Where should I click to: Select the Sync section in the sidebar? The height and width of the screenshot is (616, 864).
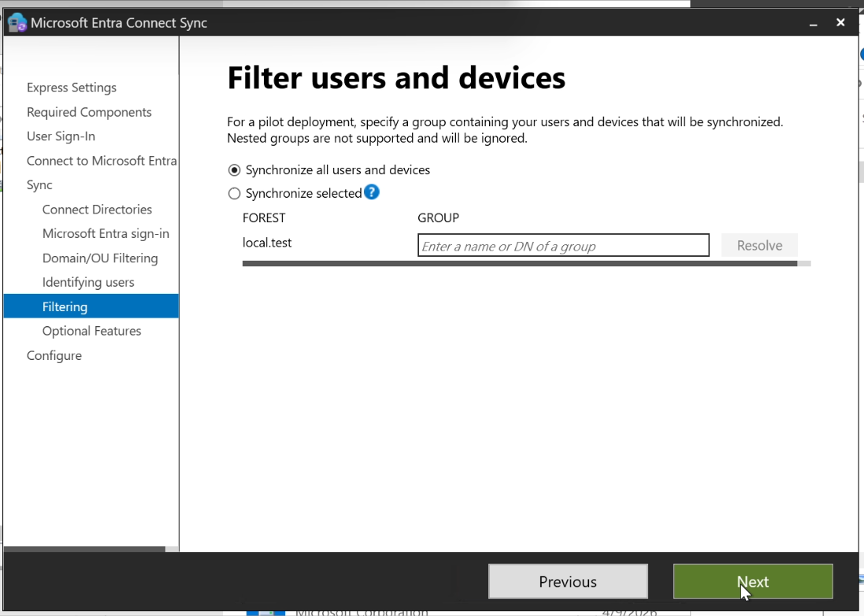(39, 184)
